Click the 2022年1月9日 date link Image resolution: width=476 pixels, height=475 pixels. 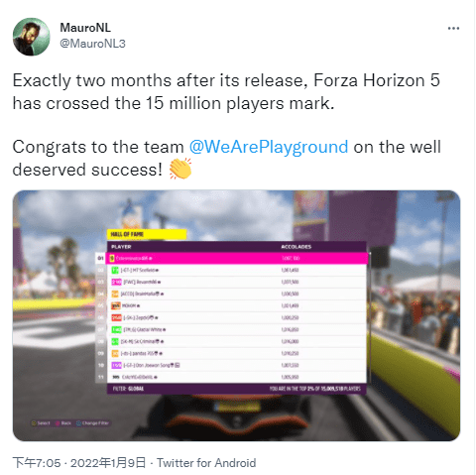click(x=108, y=463)
